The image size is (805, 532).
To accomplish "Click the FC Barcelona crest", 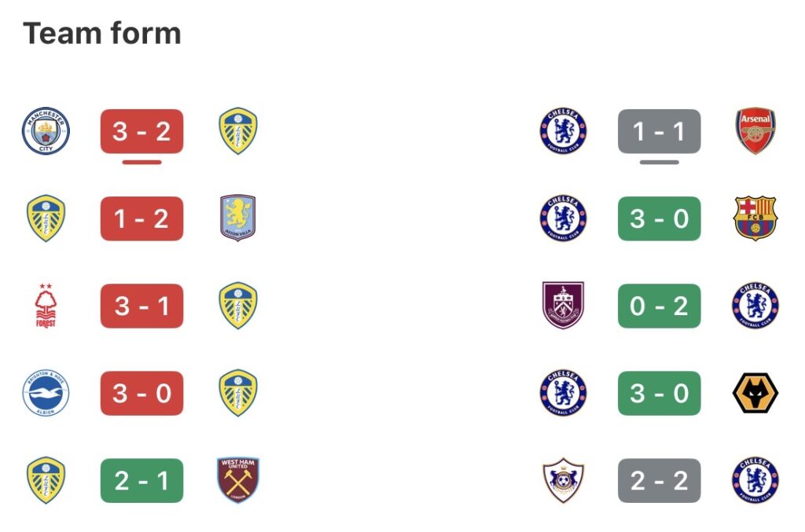I will (755, 218).
